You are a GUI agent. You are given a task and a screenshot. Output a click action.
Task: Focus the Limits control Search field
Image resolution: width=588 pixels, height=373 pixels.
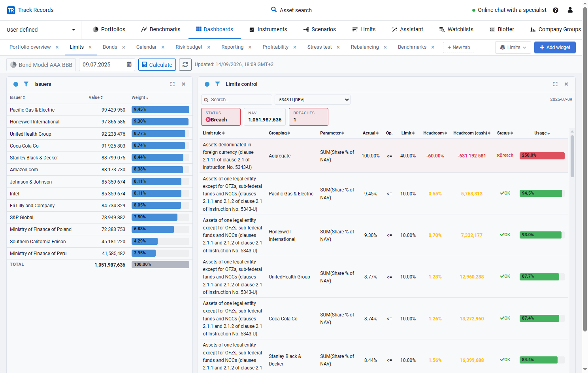click(236, 100)
